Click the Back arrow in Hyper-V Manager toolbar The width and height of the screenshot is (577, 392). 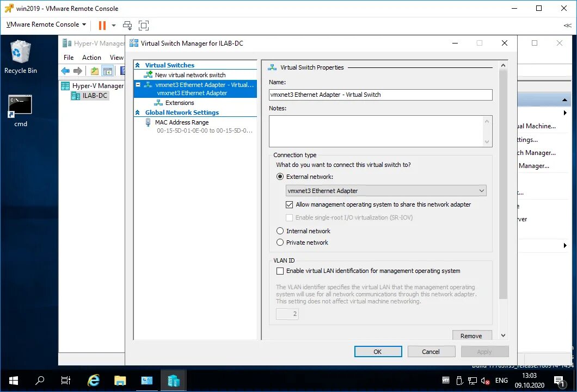(x=65, y=71)
